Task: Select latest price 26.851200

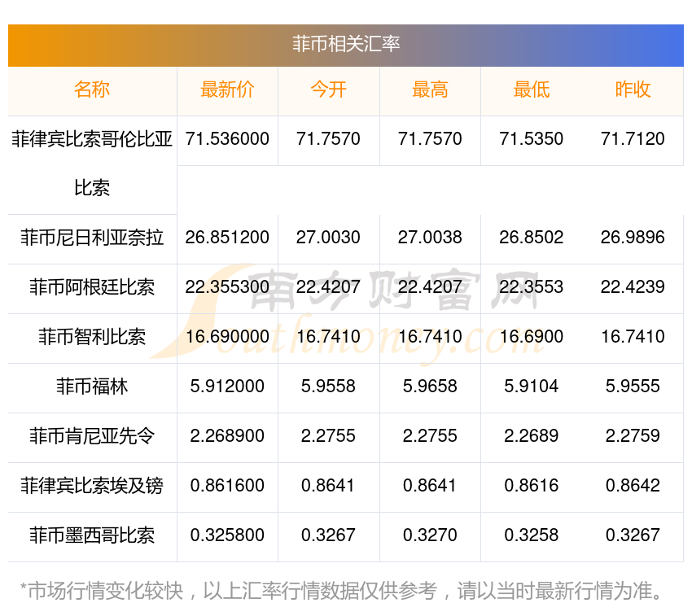Action: point(227,238)
